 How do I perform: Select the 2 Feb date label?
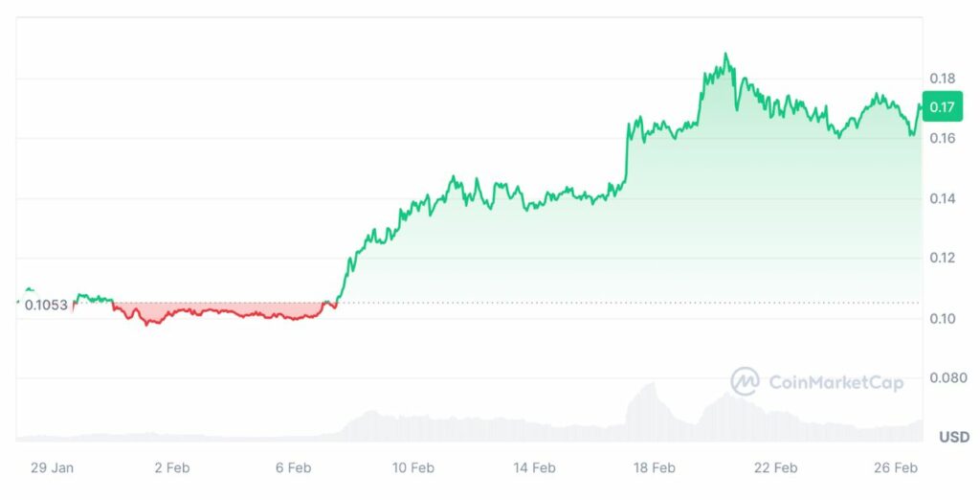[171, 468]
